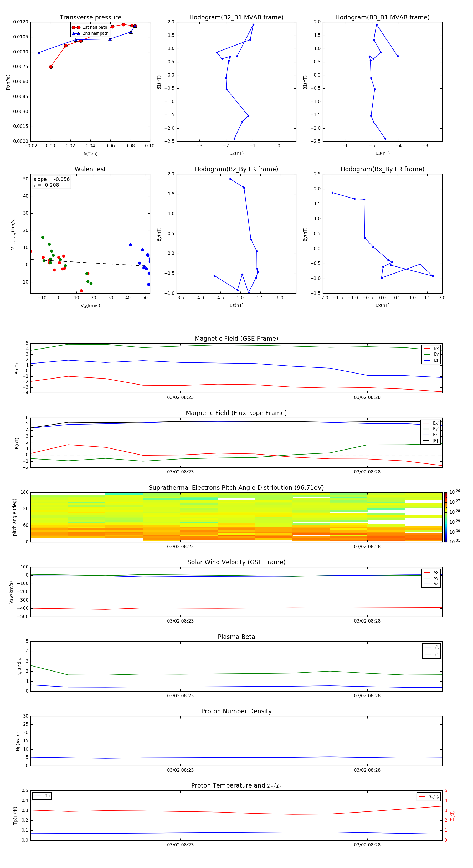Viewport: 473px width, 868px height.
Task: Click the "Bz(nT)" x-axis label
Action: 236,306
